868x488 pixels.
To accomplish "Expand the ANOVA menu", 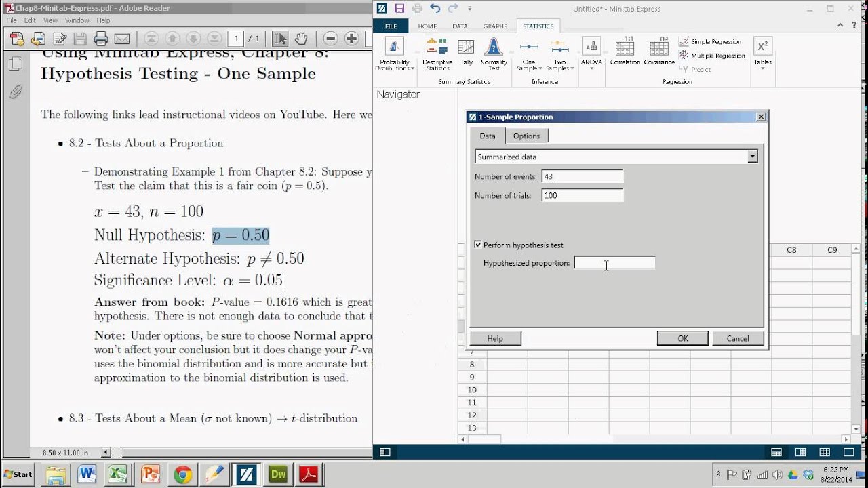I will coord(591,54).
